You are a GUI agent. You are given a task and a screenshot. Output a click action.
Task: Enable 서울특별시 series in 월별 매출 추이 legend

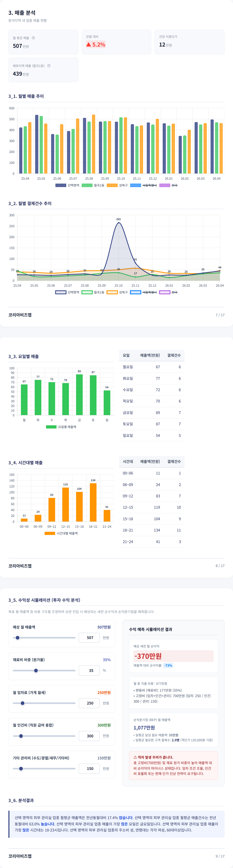(x=144, y=185)
